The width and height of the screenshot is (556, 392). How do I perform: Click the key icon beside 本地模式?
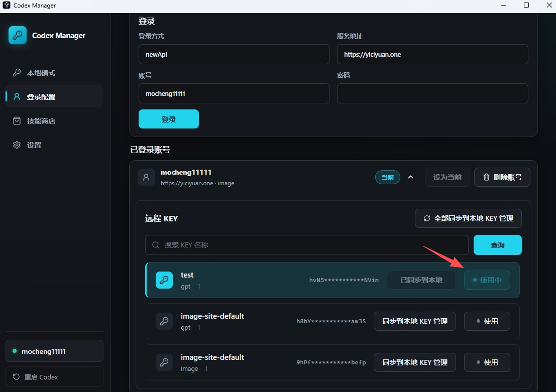[17, 73]
